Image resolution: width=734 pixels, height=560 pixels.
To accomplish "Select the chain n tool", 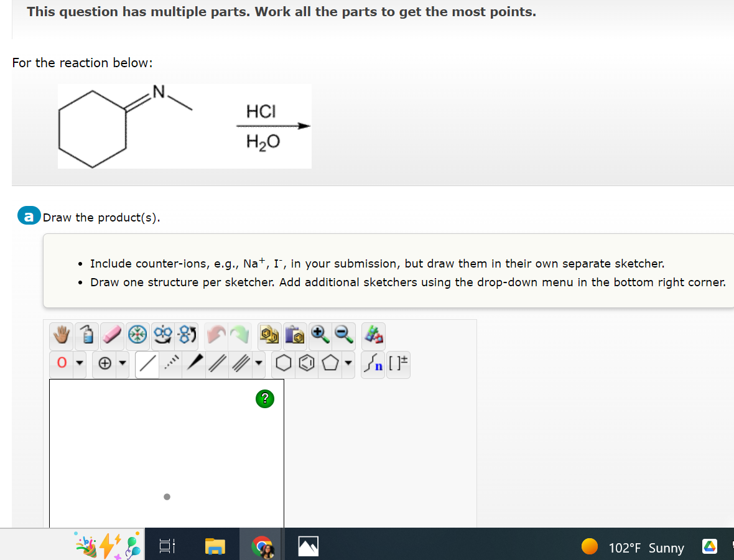I will click(374, 363).
